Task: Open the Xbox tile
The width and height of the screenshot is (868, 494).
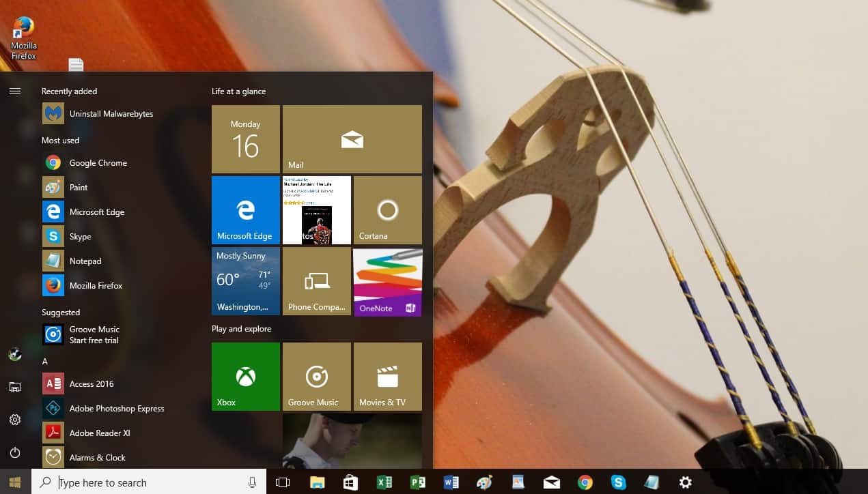Action: pyautogui.click(x=246, y=377)
